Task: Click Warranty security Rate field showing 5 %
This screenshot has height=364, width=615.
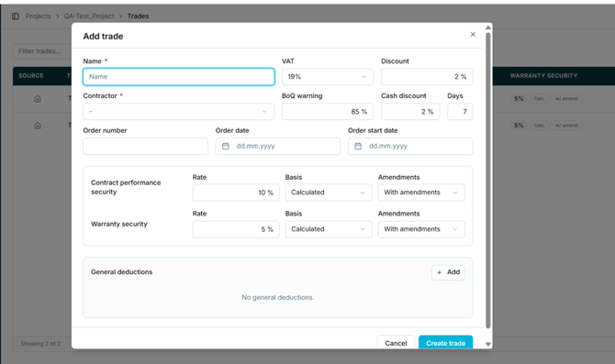Action: (x=236, y=229)
